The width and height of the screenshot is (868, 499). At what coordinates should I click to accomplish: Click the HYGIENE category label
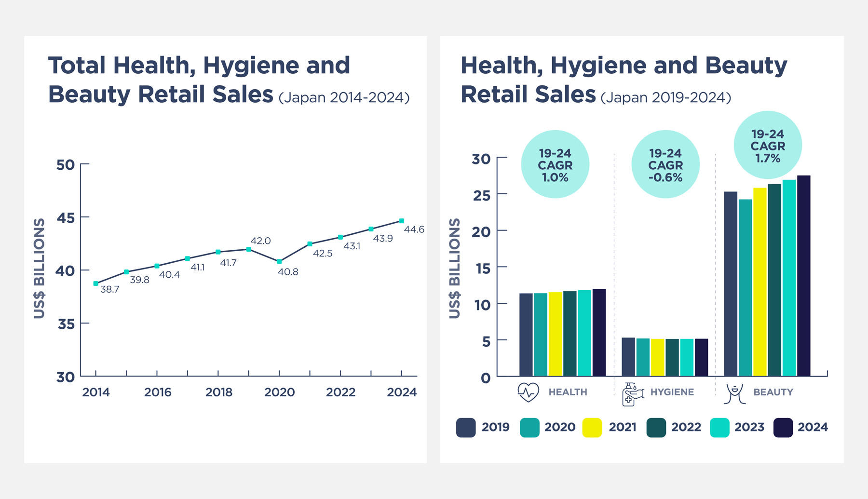coord(672,392)
